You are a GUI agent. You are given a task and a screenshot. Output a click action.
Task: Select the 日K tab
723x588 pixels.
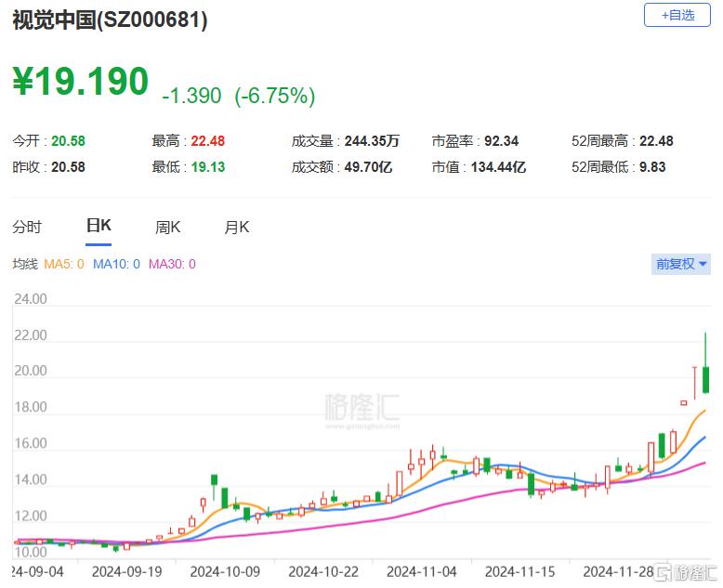point(99,226)
